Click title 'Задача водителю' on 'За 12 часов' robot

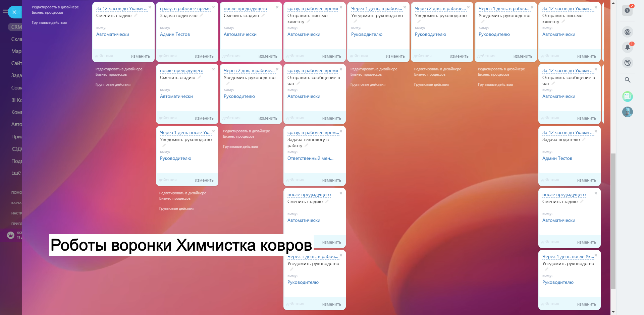(x=561, y=140)
